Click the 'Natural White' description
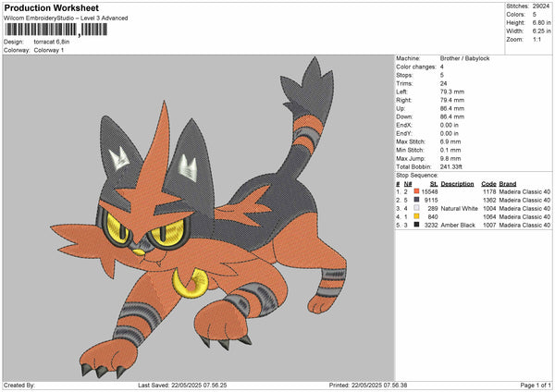Viewport: 555px width, 392px height. 459,209
